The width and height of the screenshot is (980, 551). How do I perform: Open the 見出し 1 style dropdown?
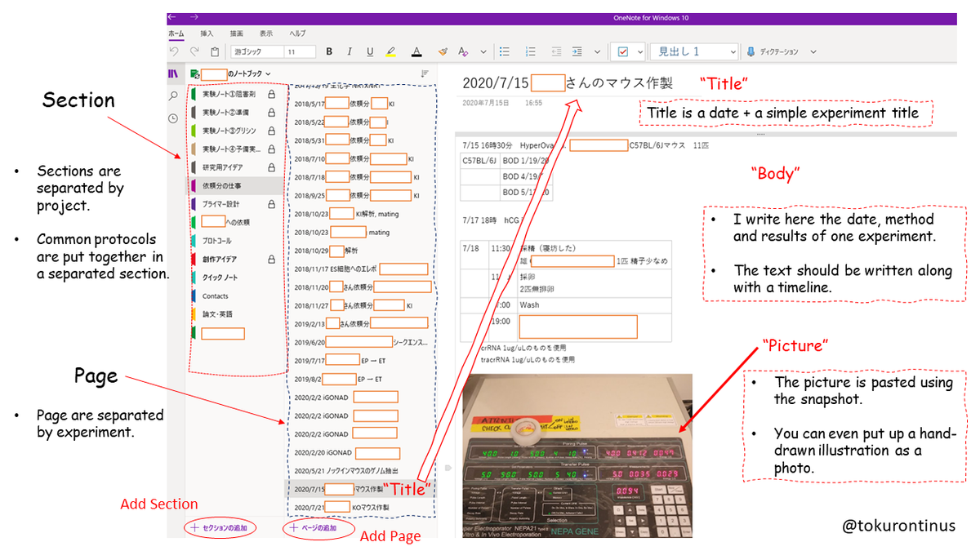pyautogui.click(x=693, y=51)
